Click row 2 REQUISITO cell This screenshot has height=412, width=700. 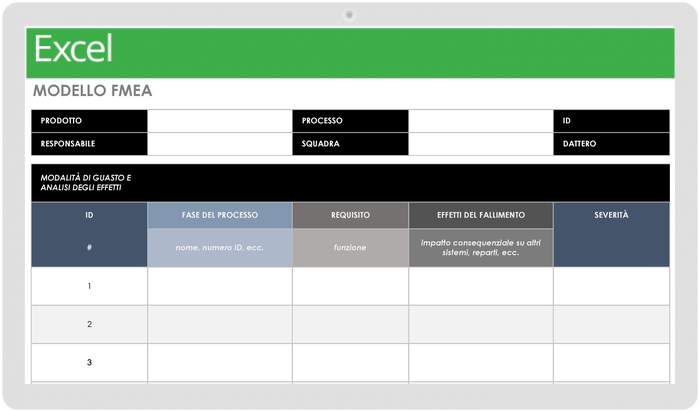350,325
